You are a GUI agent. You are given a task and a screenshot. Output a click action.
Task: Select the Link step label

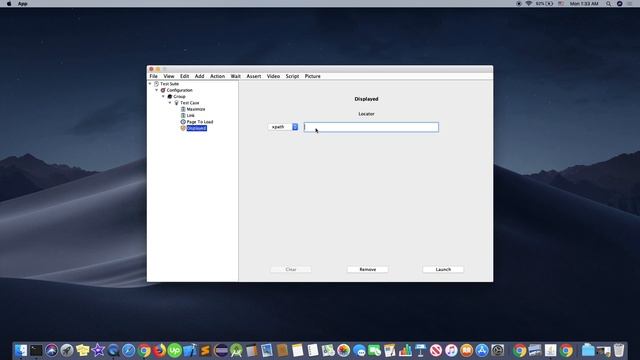[x=191, y=116]
